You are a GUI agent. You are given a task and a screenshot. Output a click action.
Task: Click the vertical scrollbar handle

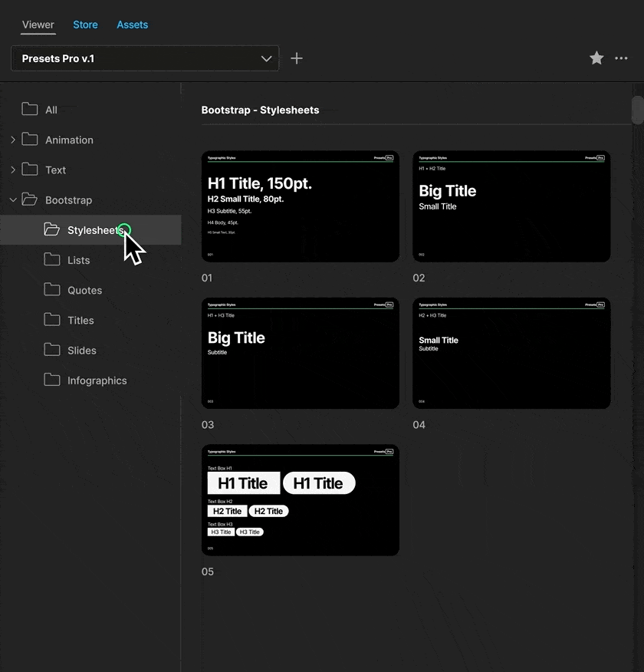tap(637, 109)
